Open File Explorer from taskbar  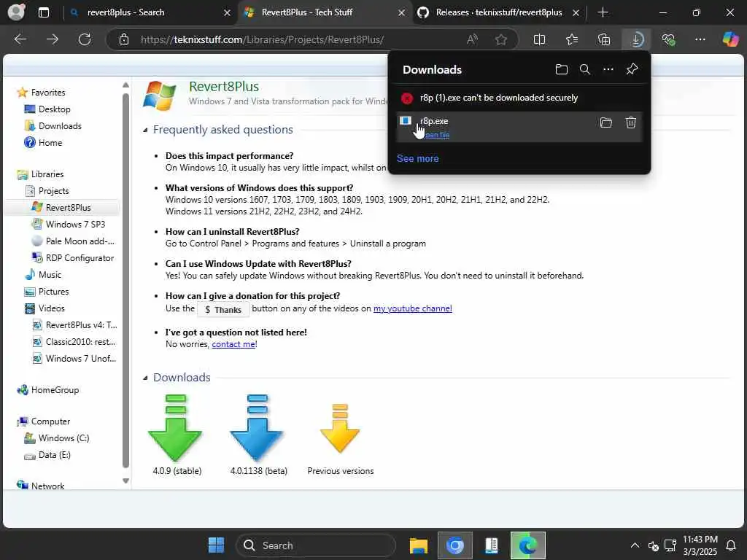pyautogui.click(x=418, y=545)
